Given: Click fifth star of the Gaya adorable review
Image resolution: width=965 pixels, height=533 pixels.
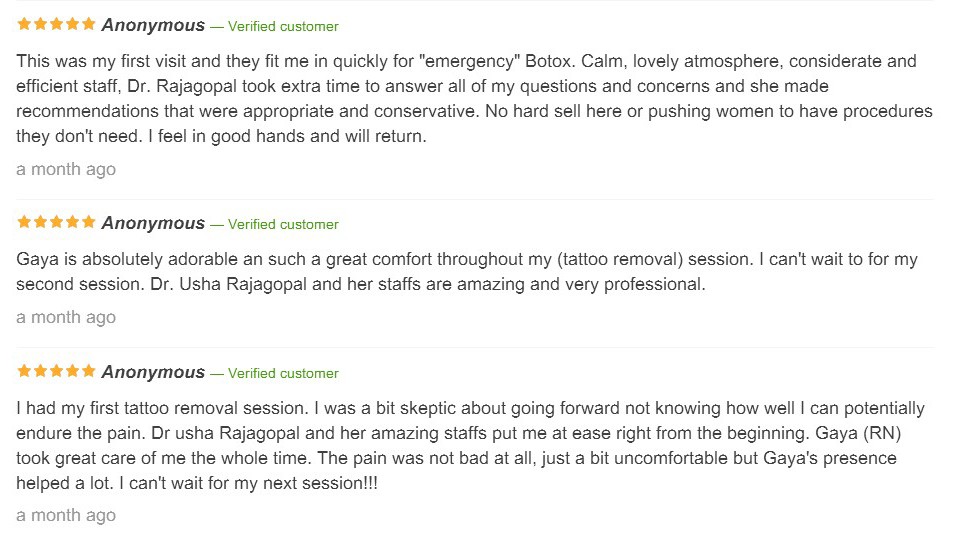Looking at the screenshot, I should pyautogui.click(x=89, y=222).
